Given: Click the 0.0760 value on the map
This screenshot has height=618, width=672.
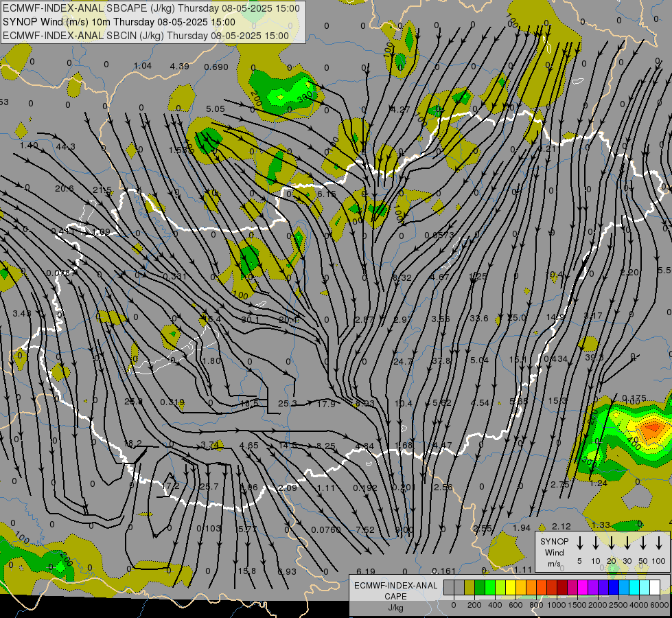Looking at the screenshot, I should pyautogui.click(x=326, y=529).
